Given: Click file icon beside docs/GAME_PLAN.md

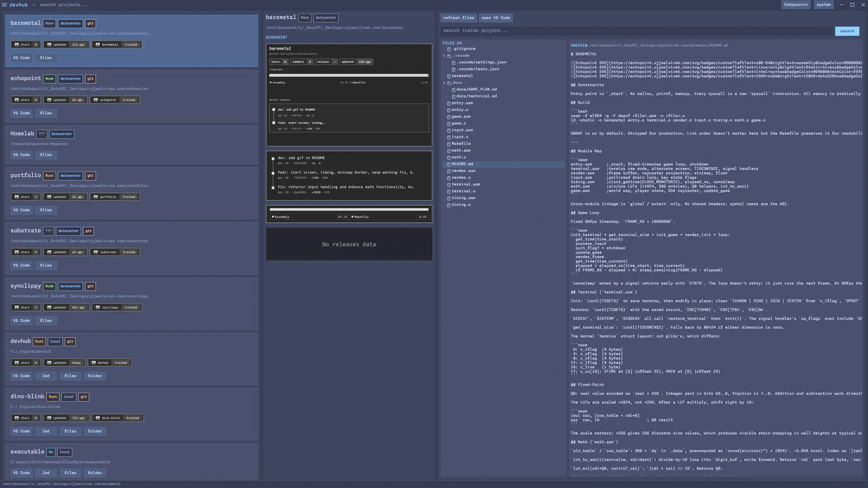Looking at the screenshot, I should coord(454,90).
